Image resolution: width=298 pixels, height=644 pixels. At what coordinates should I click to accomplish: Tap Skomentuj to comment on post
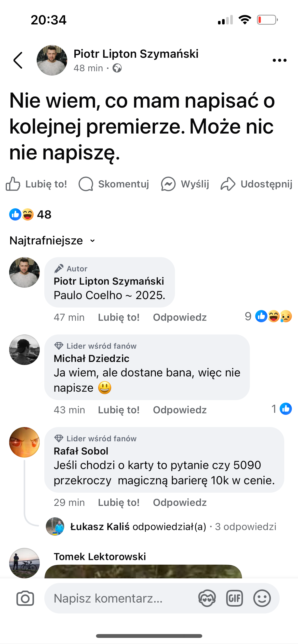coord(114,184)
